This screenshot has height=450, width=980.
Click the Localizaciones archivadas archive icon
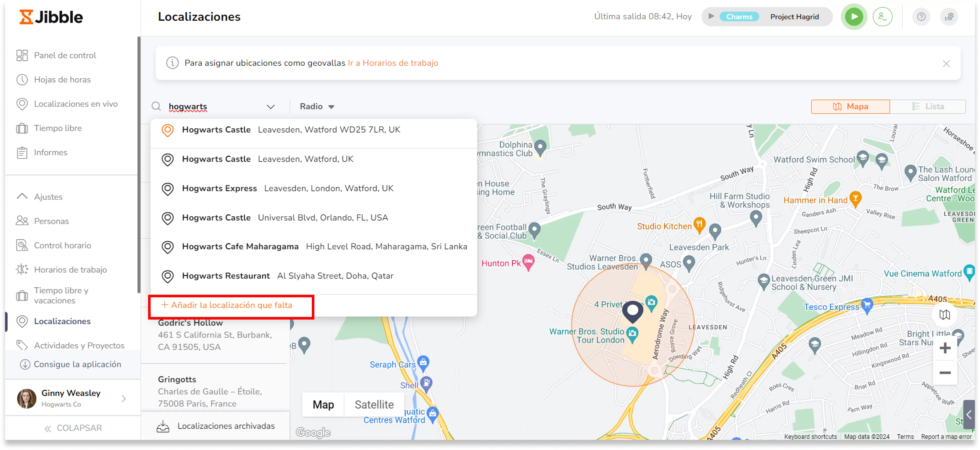(163, 426)
